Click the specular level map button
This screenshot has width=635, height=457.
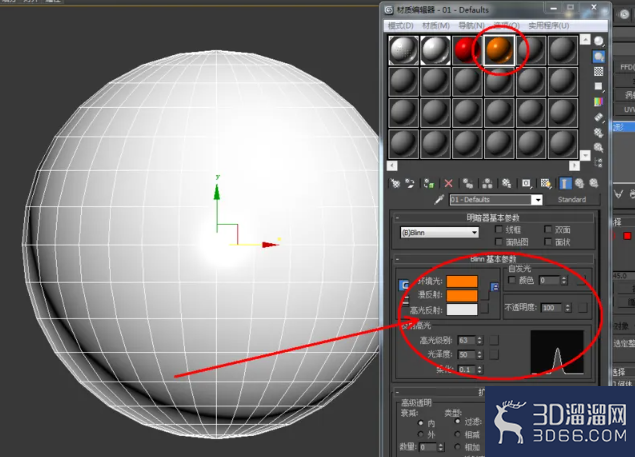(x=494, y=340)
